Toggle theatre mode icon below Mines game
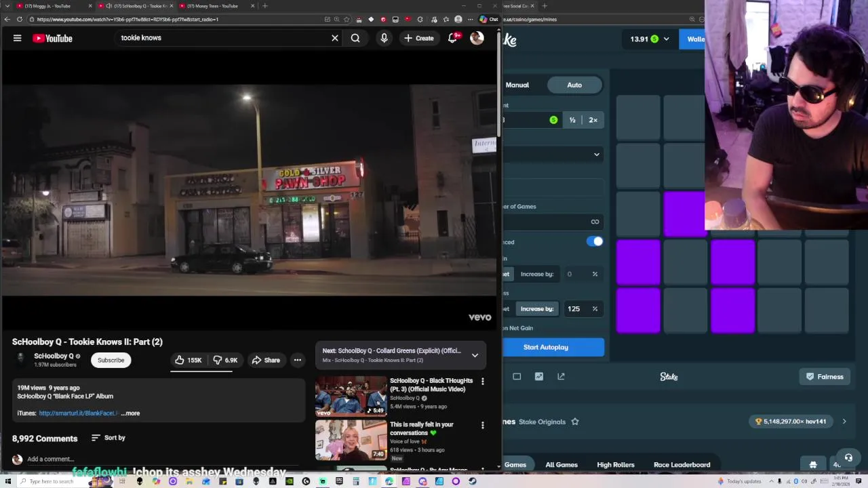 517,376
